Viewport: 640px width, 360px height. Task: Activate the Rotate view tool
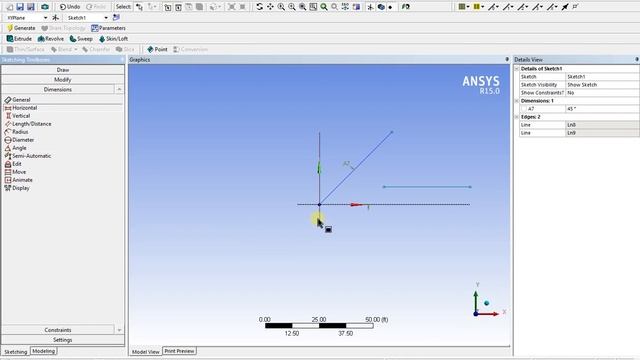click(x=260, y=7)
